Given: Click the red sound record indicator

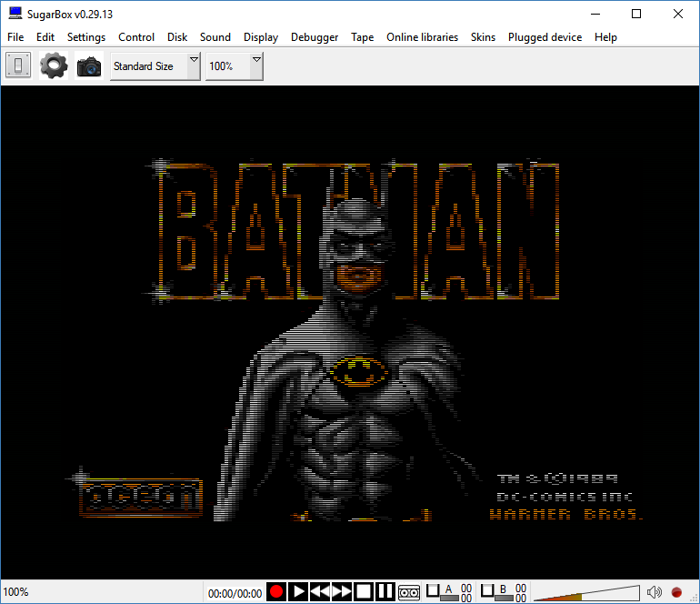Looking at the screenshot, I should tap(676, 592).
